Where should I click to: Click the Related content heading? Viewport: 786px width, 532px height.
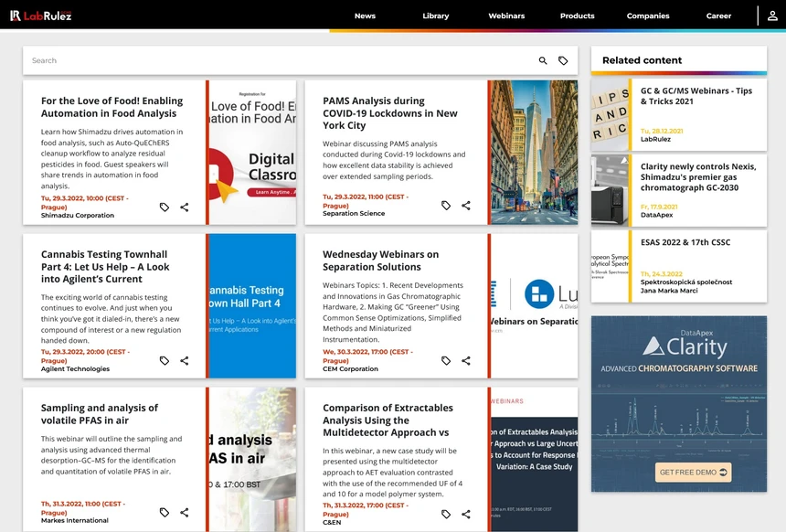click(x=642, y=60)
